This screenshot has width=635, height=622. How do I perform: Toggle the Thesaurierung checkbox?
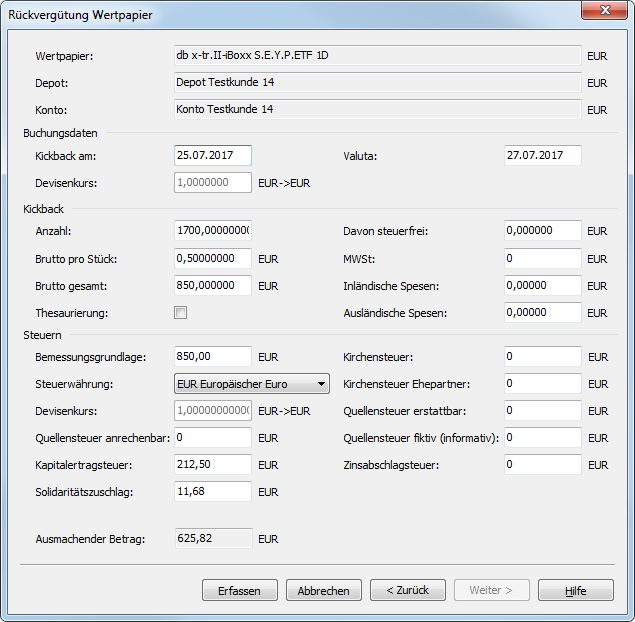(181, 313)
